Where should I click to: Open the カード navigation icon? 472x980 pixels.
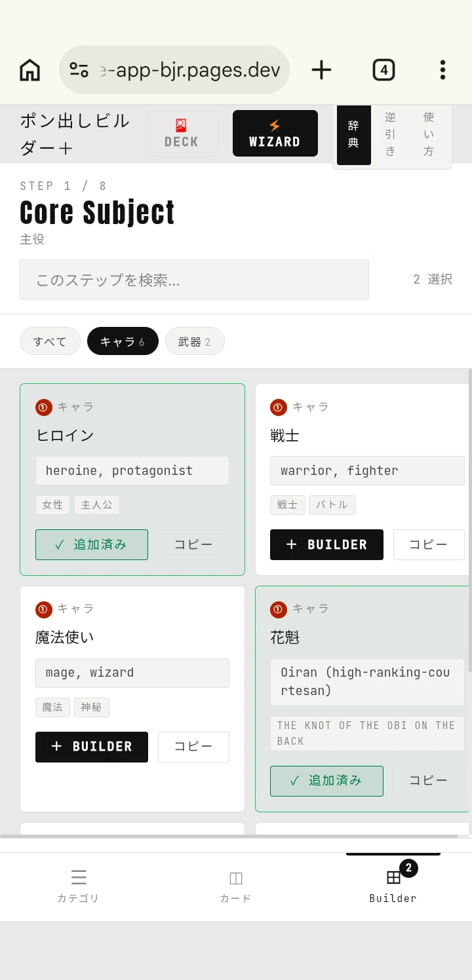pos(236,886)
